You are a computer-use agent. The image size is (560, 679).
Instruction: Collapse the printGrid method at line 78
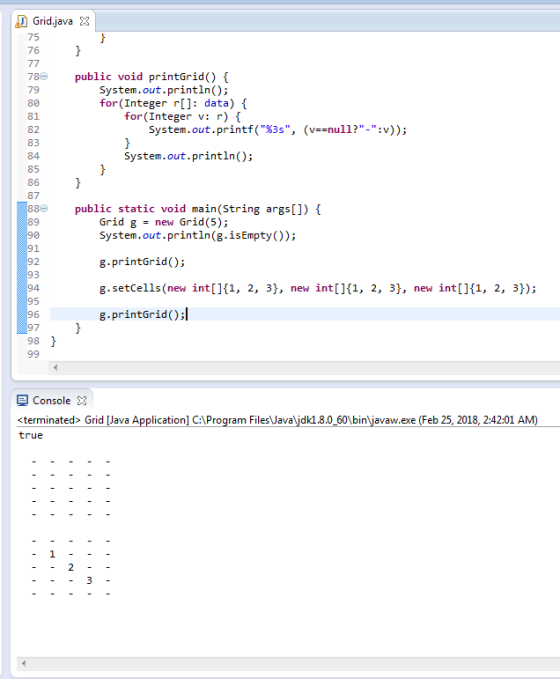click(x=44, y=77)
